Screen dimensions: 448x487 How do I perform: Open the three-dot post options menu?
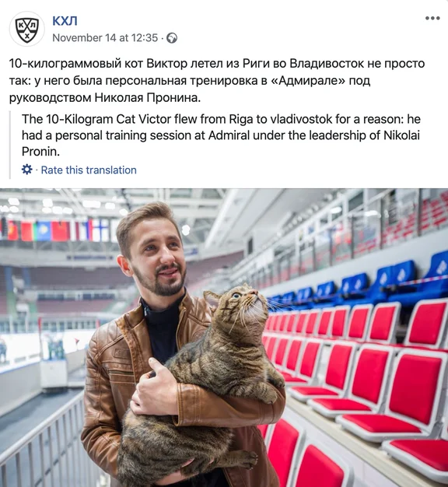tap(432, 18)
